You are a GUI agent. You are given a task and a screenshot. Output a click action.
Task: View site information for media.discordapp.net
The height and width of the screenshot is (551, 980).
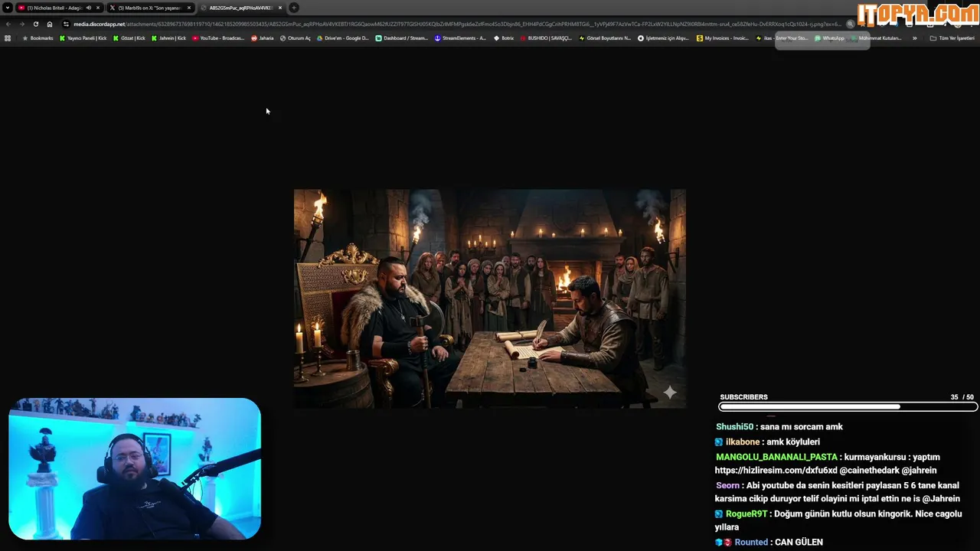tap(67, 24)
